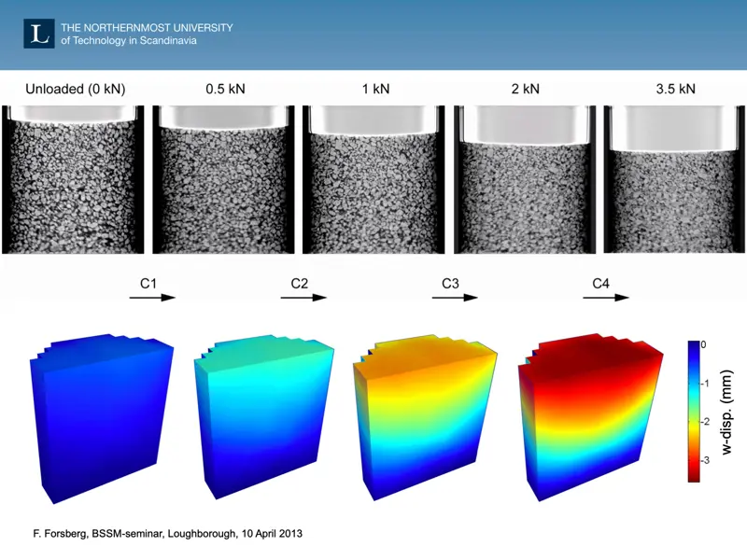Screen dimensions: 747x560
Task: Select the 1 kN scan image
Action: click(x=374, y=179)
